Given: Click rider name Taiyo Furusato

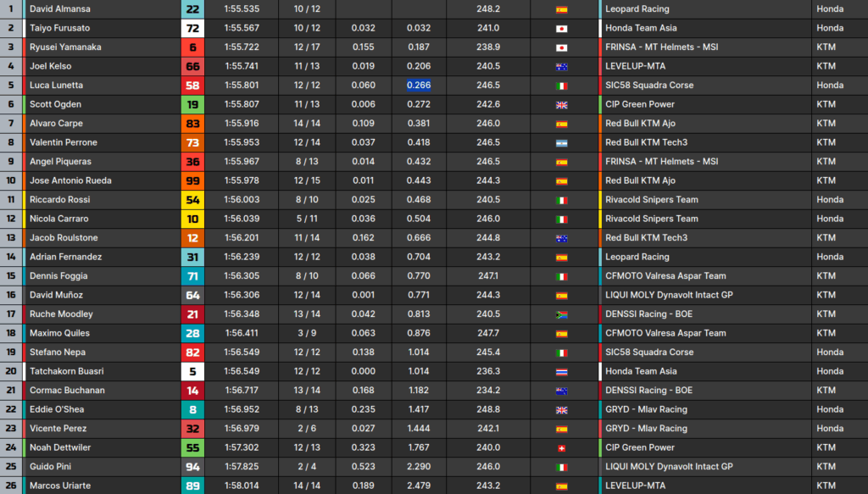Looking at the screenshot, I should point(60,28).
